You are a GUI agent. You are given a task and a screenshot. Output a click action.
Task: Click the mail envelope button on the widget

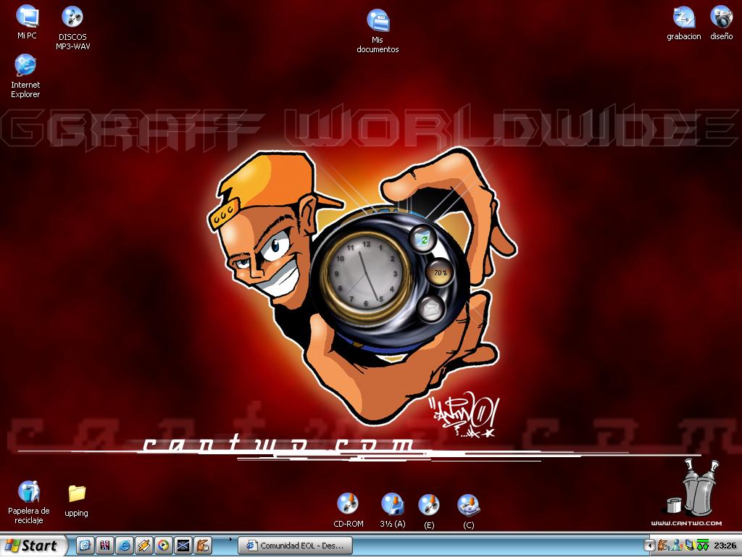[x=430, y=309]
